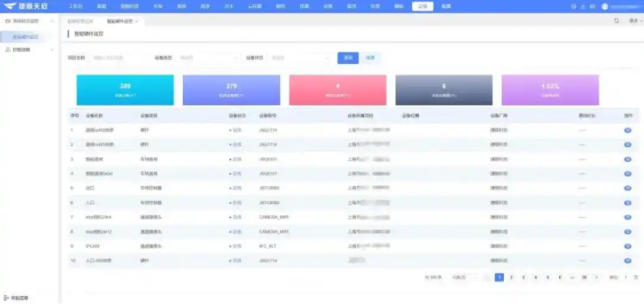Click the view eye icon in row 10
The image size is (644, 305).
tap(627, 260)
